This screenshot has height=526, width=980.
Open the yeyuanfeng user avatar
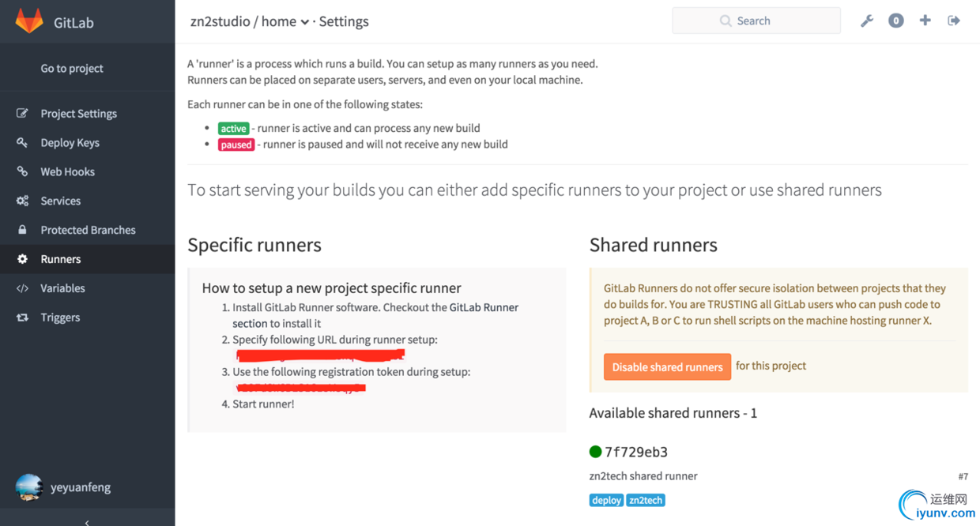29,487
